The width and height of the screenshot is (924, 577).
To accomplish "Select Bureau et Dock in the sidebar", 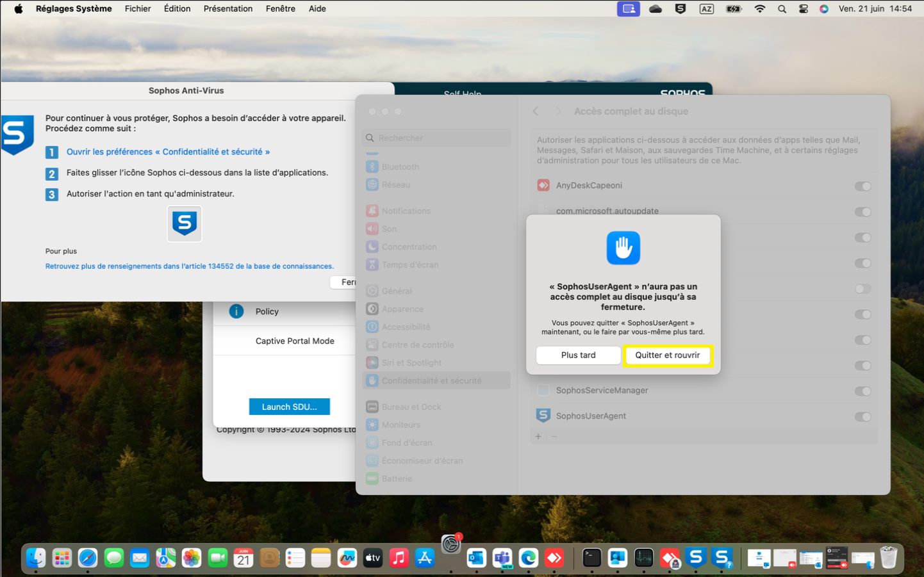I will (x=437, y=407).
